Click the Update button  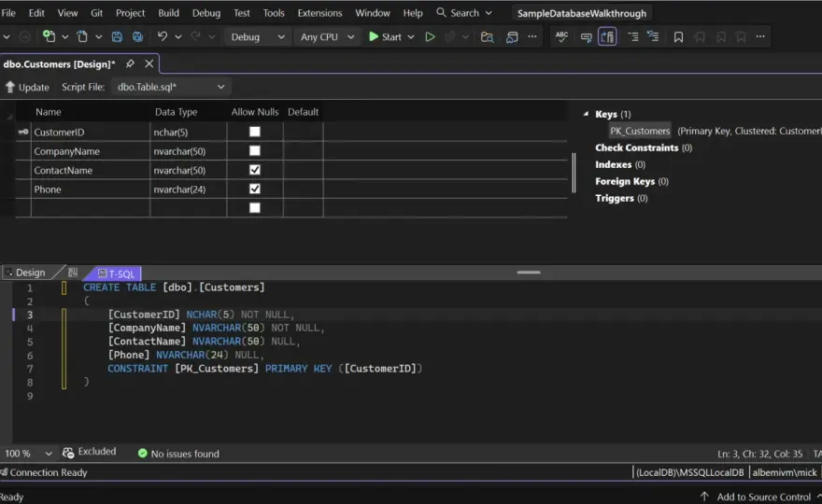[x=27, y=87]
